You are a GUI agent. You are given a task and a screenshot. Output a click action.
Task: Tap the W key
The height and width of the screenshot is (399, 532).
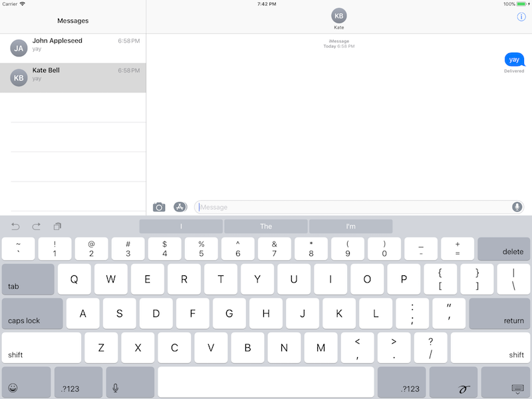click(111, 279)
